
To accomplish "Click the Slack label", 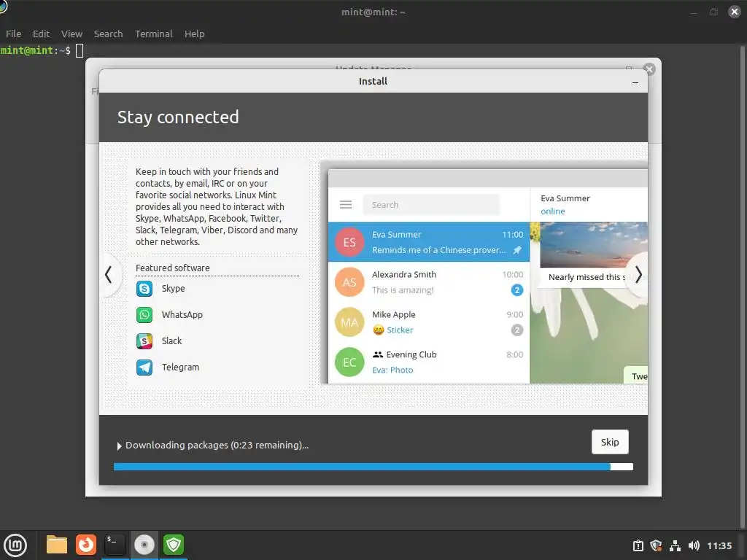I will (x=171, y=341).
